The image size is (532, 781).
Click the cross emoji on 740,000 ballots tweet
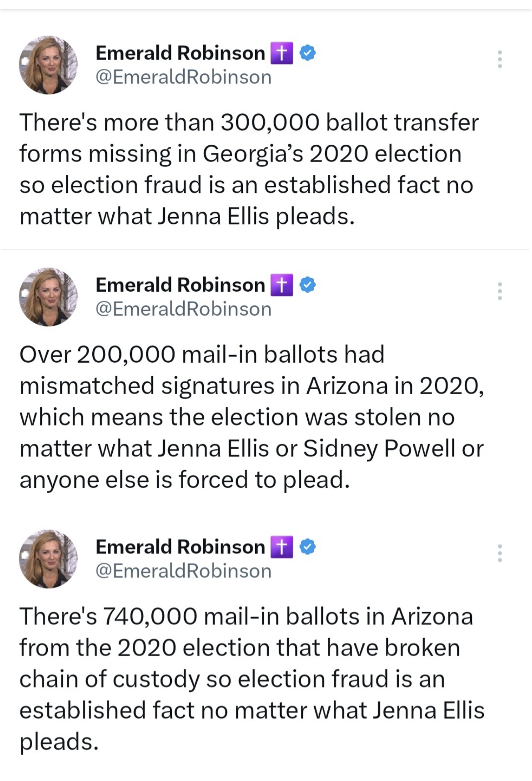pyautogui.click(x=281, y=547)
